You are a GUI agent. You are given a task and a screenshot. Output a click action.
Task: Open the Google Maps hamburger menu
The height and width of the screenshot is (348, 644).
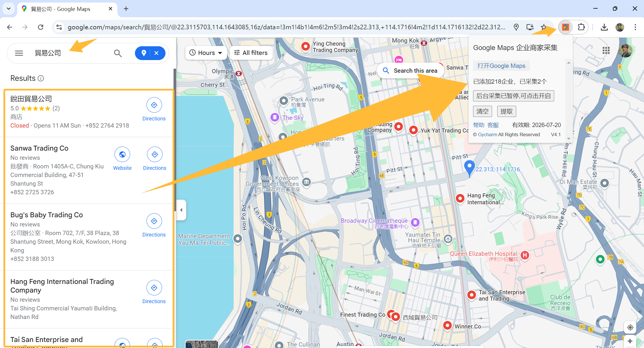click(19, 53)
